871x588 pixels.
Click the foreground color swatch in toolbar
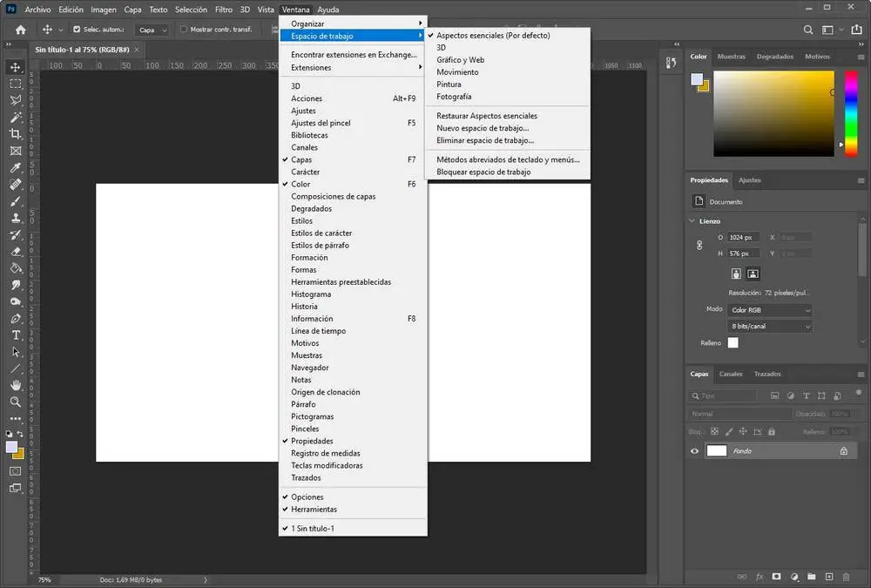pos(12,447)
